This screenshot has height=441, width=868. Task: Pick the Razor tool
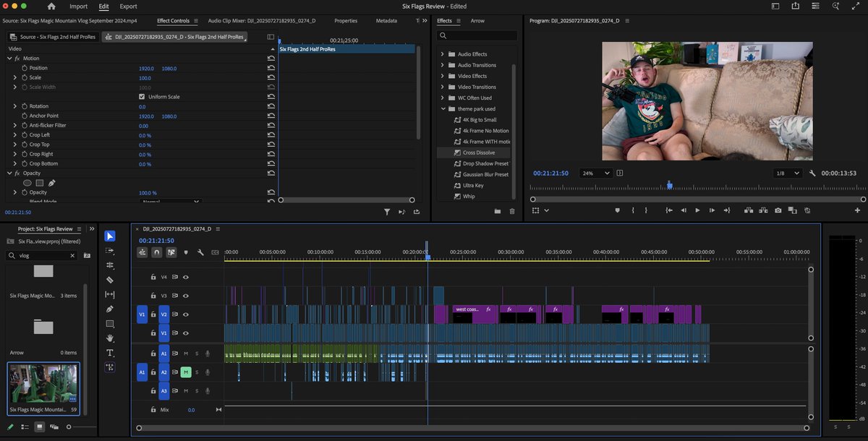point(109,280)
